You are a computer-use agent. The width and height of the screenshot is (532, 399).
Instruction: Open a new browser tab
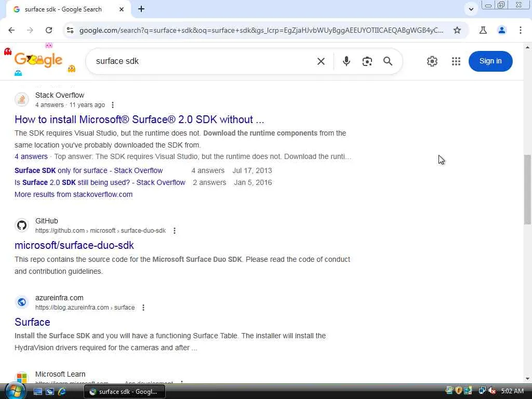tap(141, 9)
